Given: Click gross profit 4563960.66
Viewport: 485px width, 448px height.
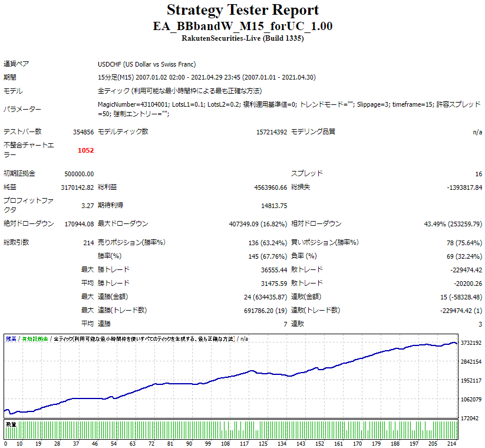Looking at the screenshot, I should [x=270, y=187].
